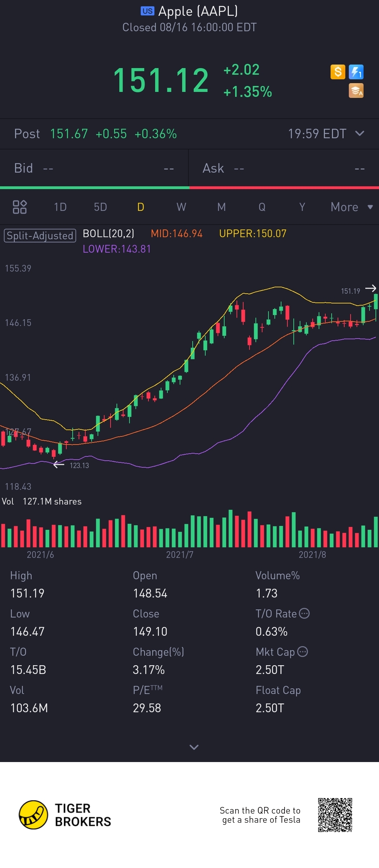Click the Ask price panel
This screenshot has height=868, width=379.
[x=284, y=168]
